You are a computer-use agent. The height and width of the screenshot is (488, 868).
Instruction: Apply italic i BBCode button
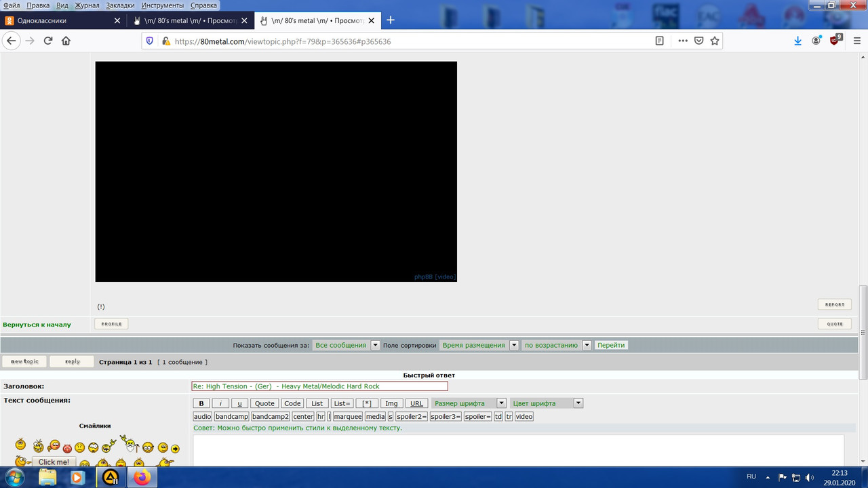220,403
